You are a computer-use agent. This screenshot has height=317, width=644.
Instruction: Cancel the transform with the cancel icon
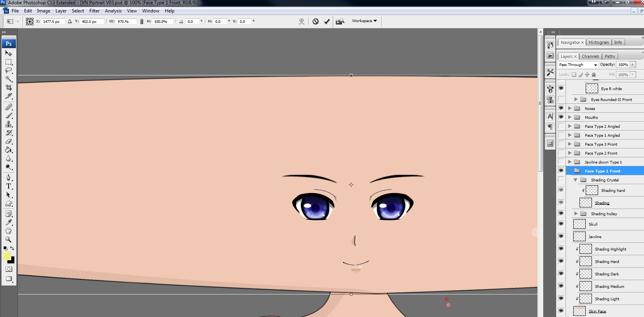(316, 21)
